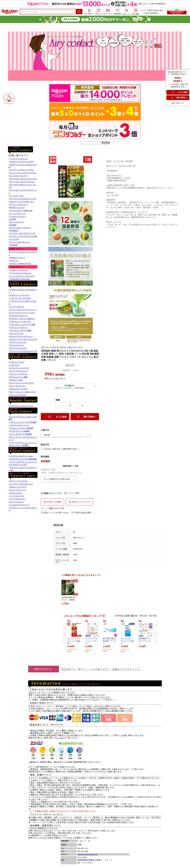This screenshot has width=190, height=868.
Task: Click the support email address link
Action: [87, 854]
